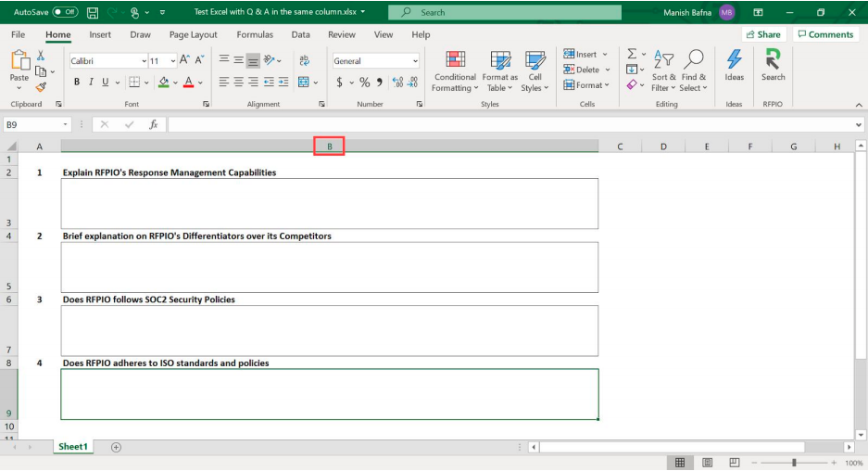Open Conditional Formatting
Image resolution: width=868 pixels, height=471 pixels.
click(x=455, y=71)
